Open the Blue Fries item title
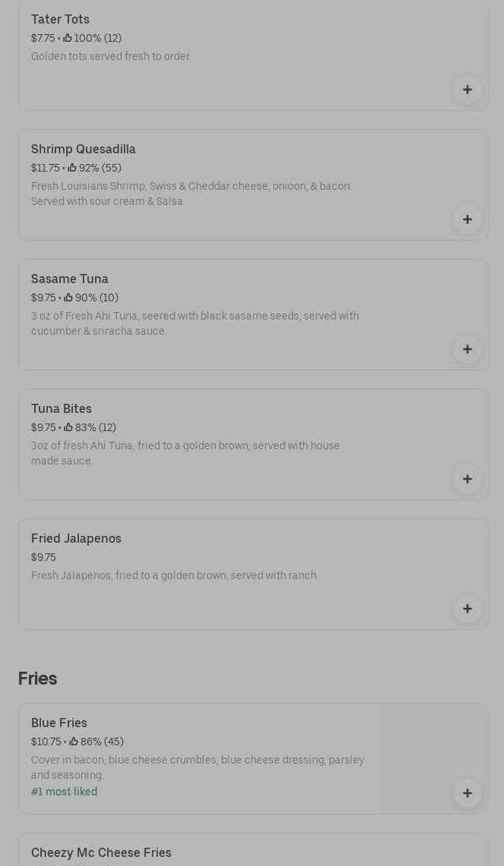Image resolution: width=504 pixels, height=866 pixels. tap(59, 723)
